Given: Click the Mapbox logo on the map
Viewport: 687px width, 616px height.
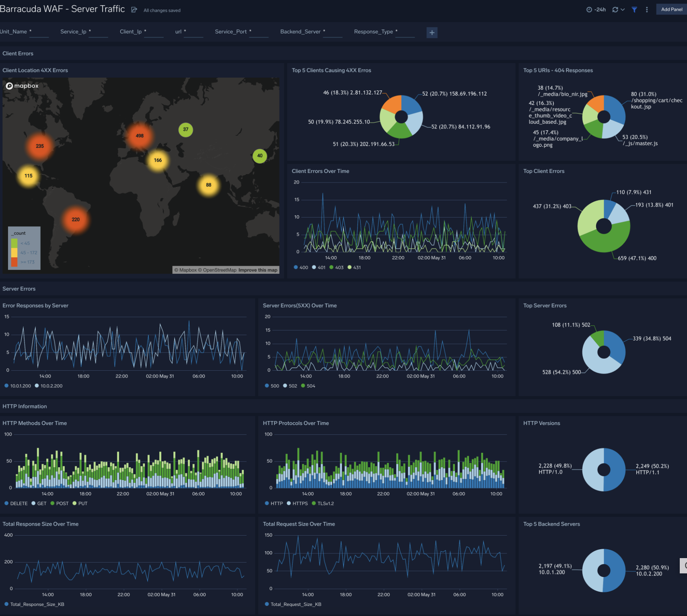Looking at the screenshot, I should click(x=22, y=86).
